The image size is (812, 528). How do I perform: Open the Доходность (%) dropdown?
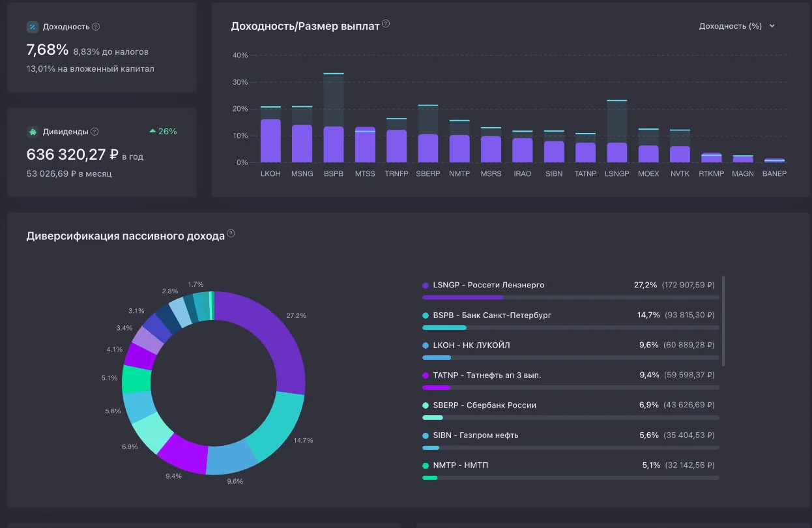coord(736,26)
